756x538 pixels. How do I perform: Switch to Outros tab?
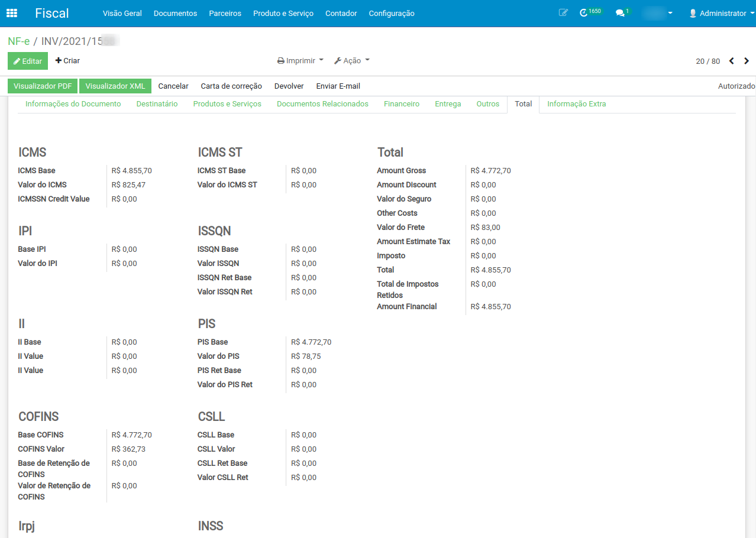[488, 104]
